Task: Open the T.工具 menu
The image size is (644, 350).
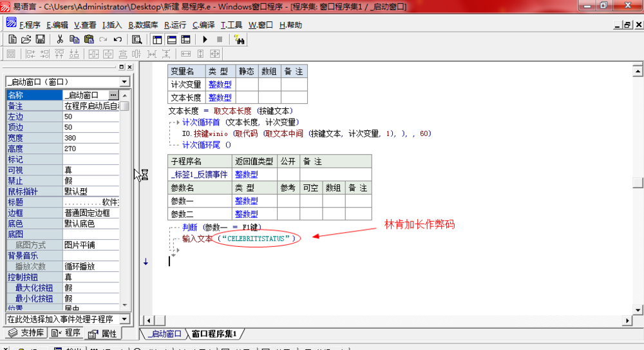Action: pyautogui.click(x=232, y=25)
